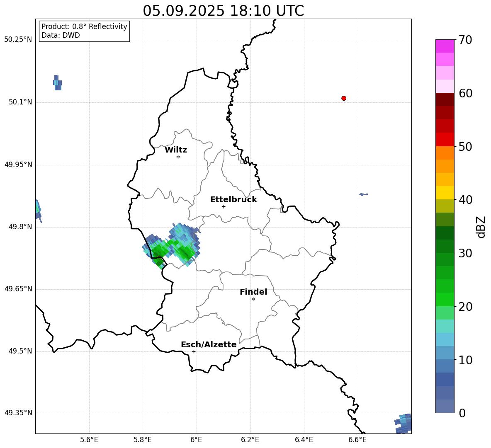Click the 49.95°N latitude label

[x=18, y=165]
